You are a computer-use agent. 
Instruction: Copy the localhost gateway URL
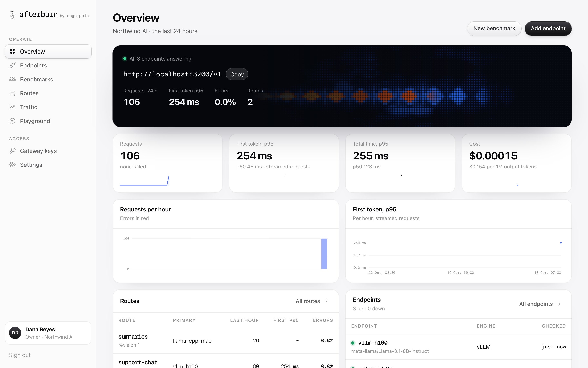tap(237, 74)
